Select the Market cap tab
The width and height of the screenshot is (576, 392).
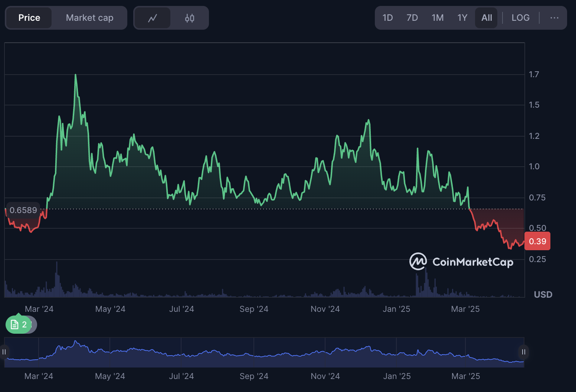[89, 18]
